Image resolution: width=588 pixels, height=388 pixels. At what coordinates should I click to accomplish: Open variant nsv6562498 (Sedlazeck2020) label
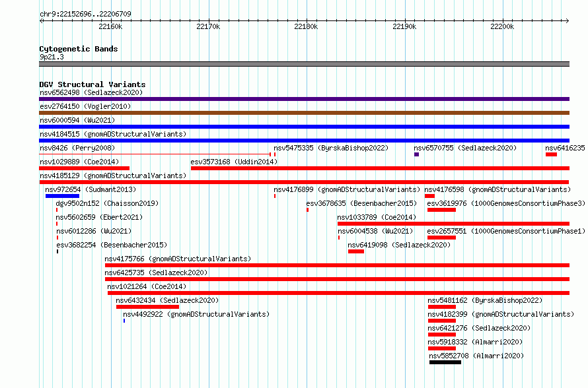[x=91, y=92]
